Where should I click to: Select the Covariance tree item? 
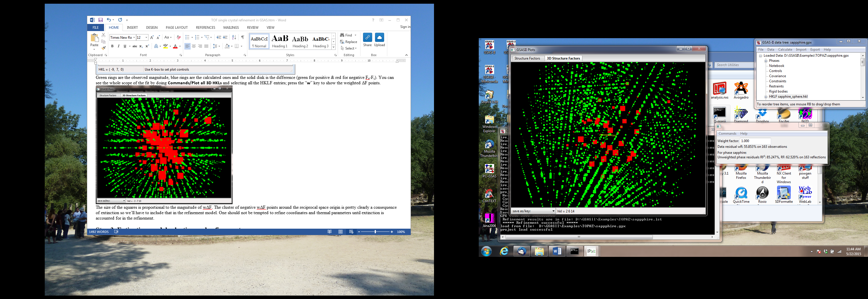pyautogui.click(x=777, y=76)
